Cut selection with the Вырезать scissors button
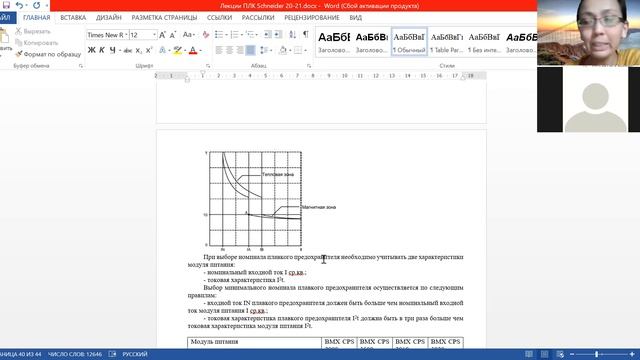This screenshot has height=360, width=640. (x=33, y=31)
